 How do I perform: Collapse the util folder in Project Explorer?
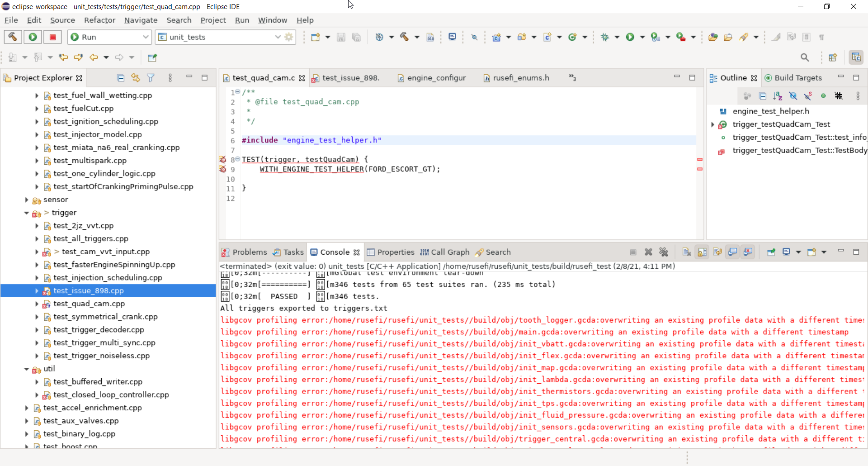[27, 369]
